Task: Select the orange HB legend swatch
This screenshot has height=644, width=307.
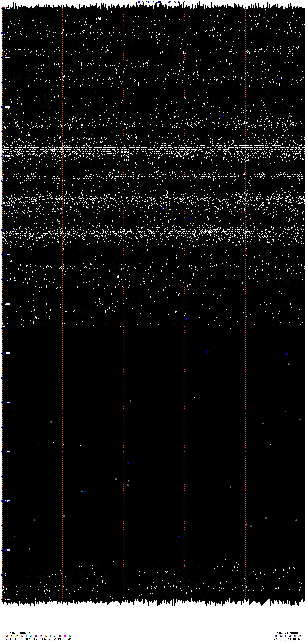Action: [22, 636]
